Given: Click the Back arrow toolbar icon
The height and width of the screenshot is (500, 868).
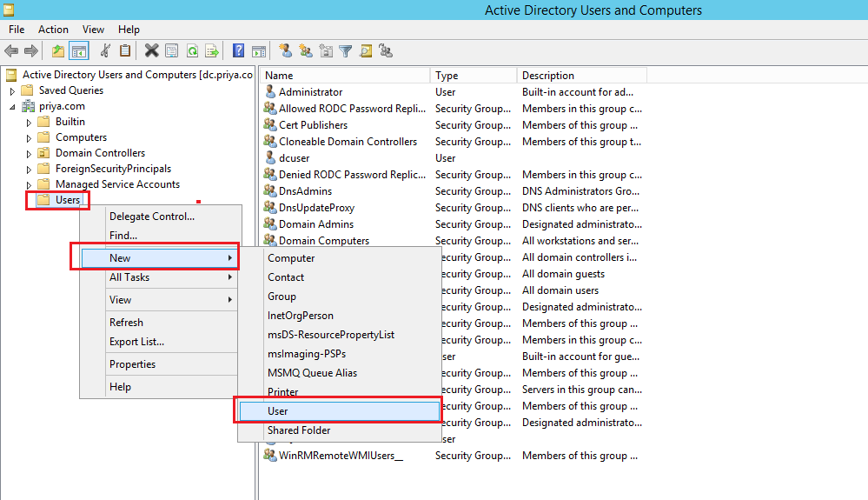Looking at the screenshot, I should pos(11,51).
